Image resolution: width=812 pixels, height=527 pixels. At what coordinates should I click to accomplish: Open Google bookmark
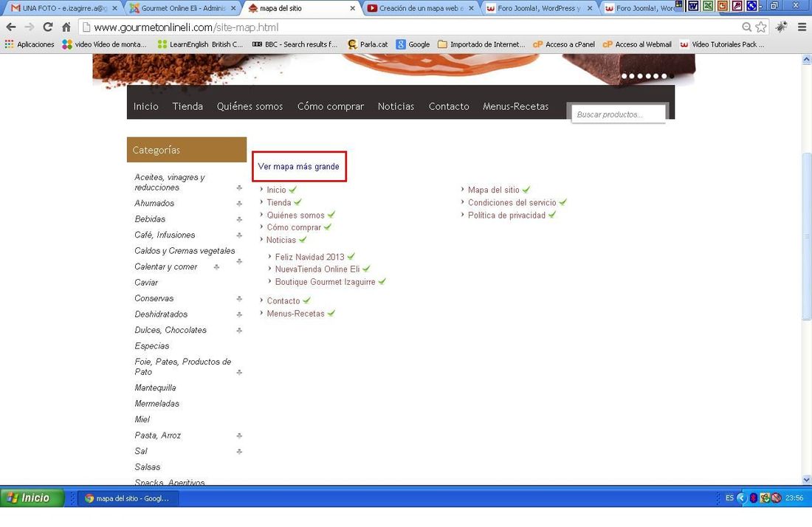click(413, 44)
